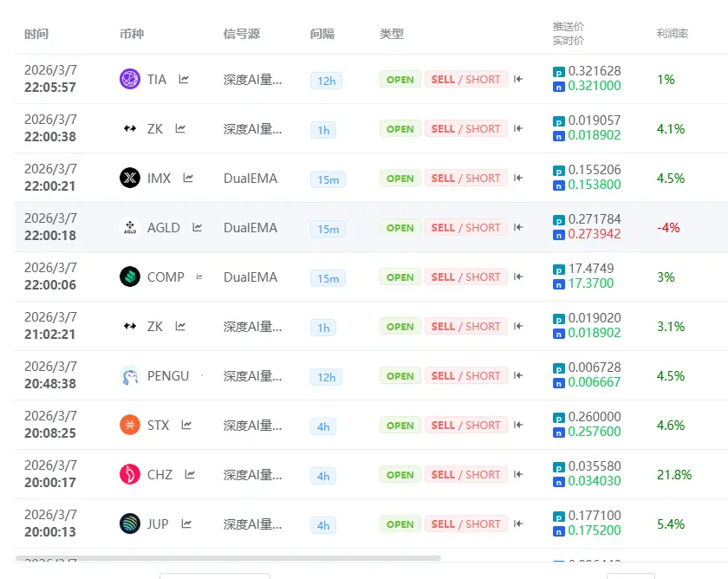Viewport: 728px width, 579px height.
Task: Click the timestamp 22:05:57
Action: [x=50, y=88]
